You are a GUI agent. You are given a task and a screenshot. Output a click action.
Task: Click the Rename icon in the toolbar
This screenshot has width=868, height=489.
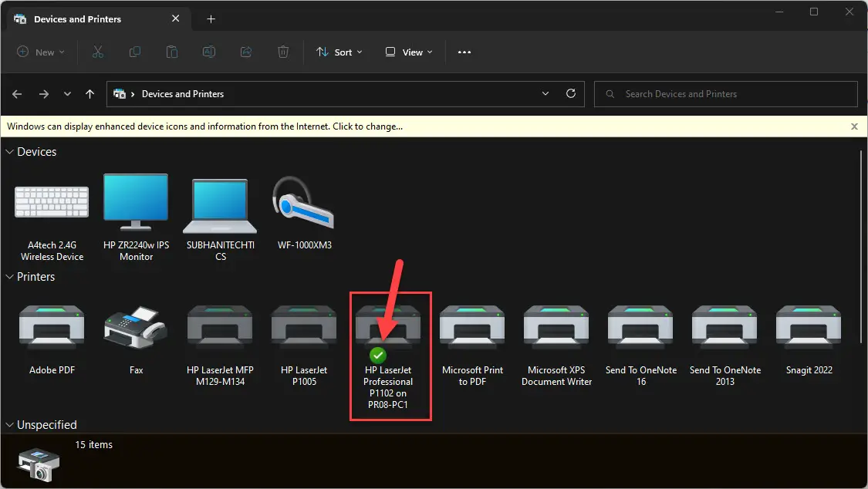click(208, 52)
